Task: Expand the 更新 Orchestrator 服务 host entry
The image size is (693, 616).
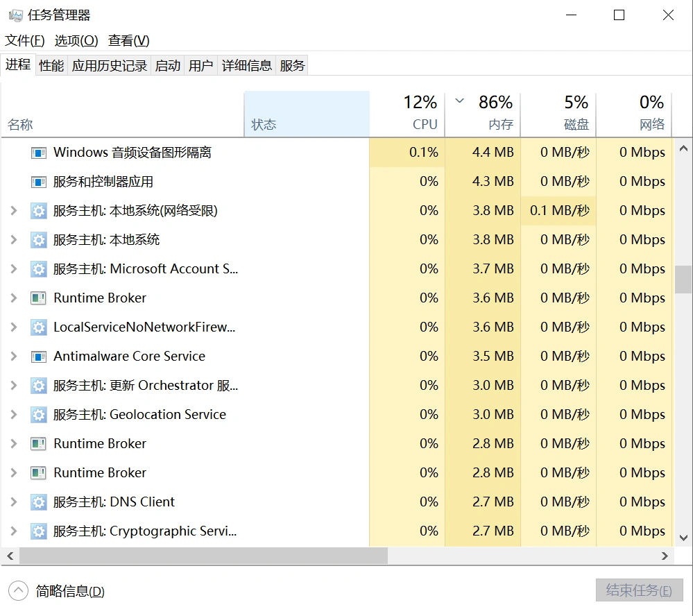Action: point(12,385)
